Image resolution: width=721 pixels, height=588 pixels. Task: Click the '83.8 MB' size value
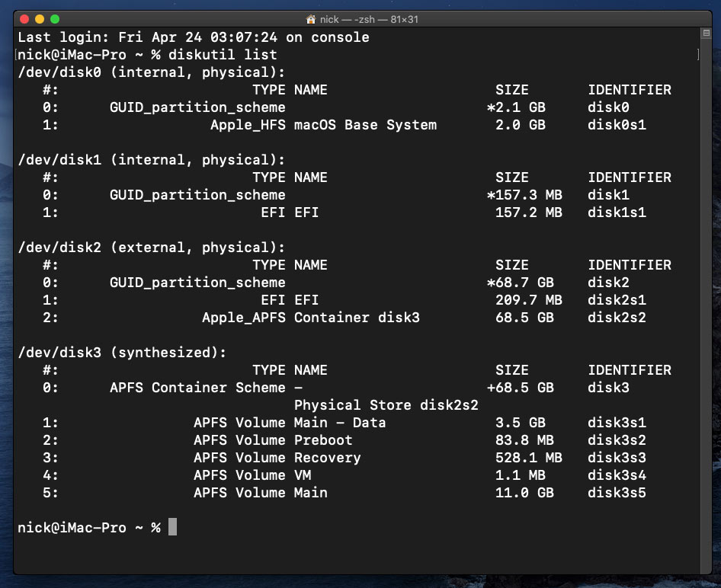[524, 440]
